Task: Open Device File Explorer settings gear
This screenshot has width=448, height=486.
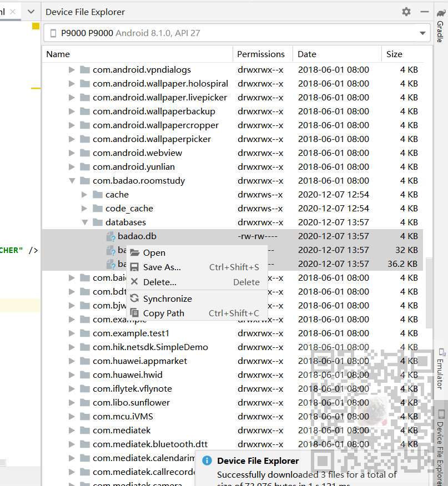Action: [406, 12]
